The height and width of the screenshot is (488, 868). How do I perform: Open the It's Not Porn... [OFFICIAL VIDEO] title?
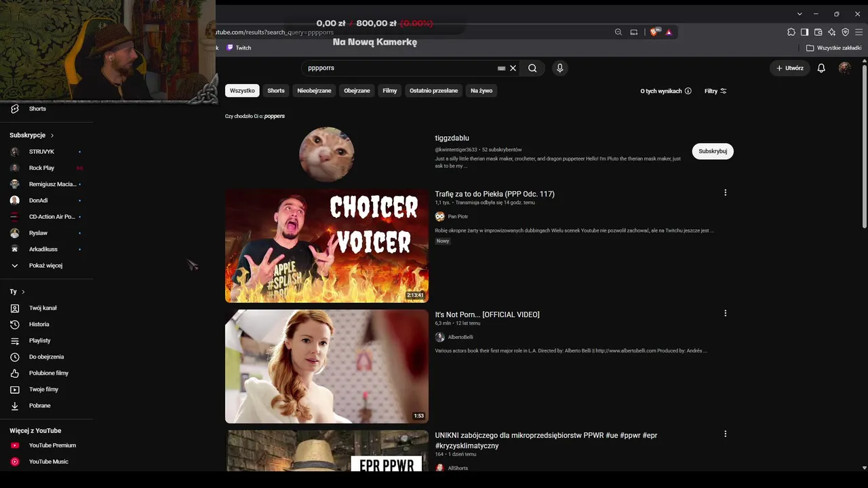click(488, 314)
